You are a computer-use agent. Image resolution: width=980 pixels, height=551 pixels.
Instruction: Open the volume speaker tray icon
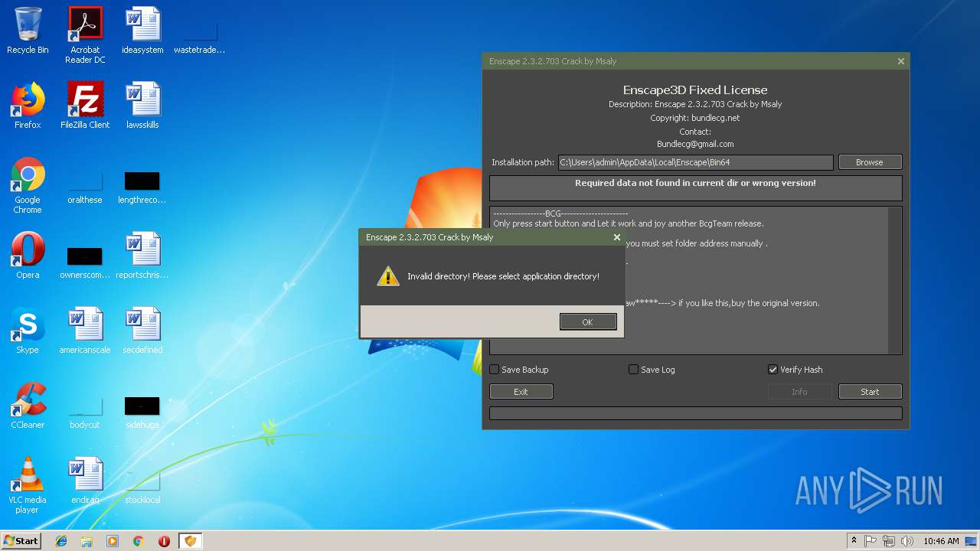907,541
